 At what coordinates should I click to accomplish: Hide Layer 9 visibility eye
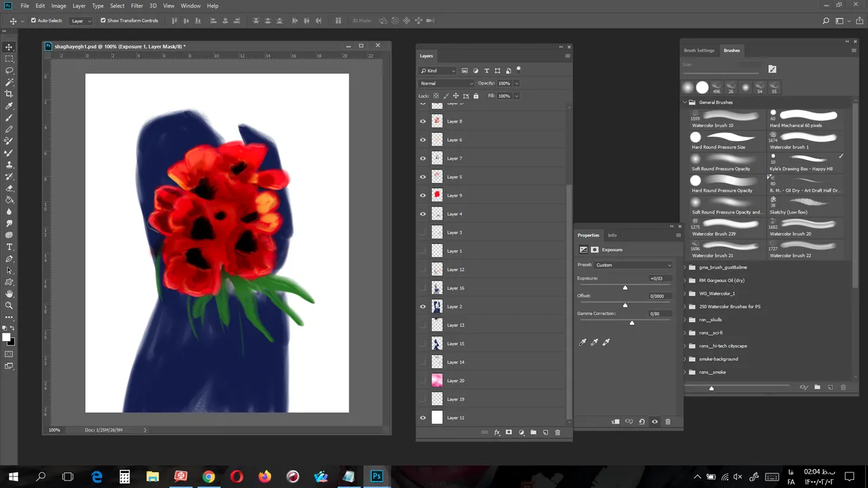pyautogui.click(x=423, y=195)
